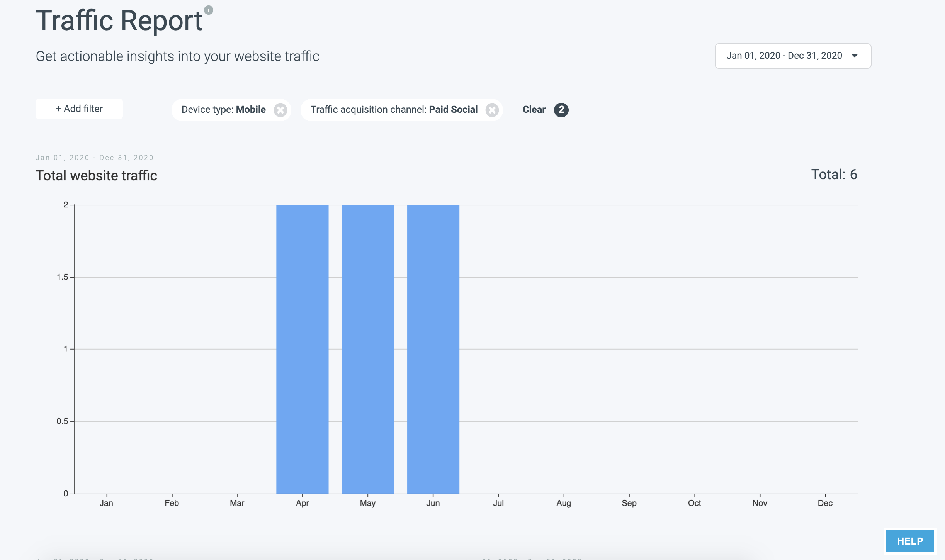Open the date range dropdown arrow

tap(855, 56)
